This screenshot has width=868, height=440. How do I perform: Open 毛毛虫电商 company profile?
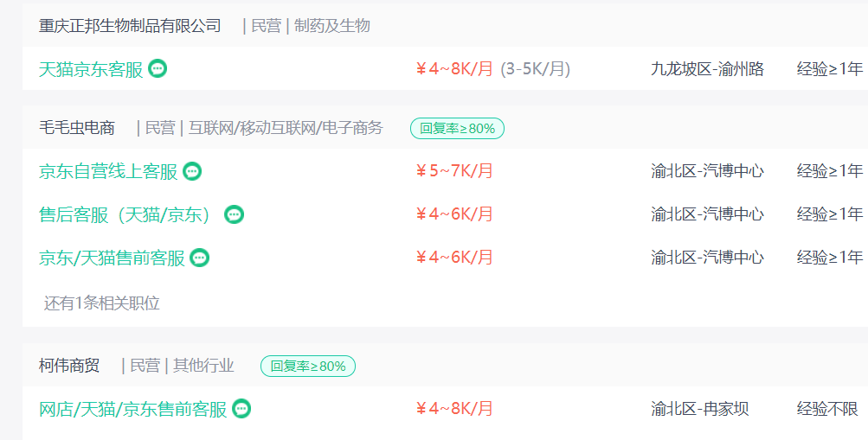point(77,128)
